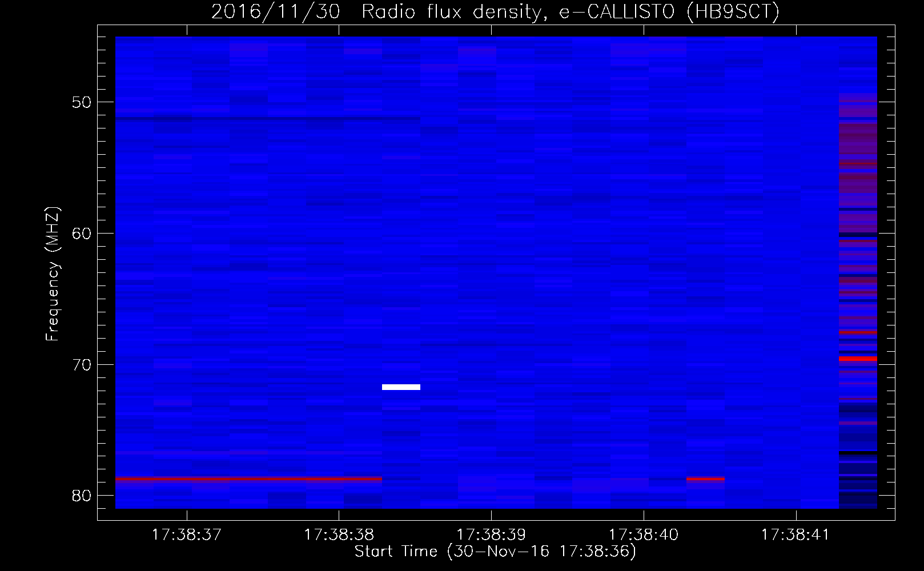Click the time tick label "17:38:38"
The height and width of the screenshot is (571, 924).
[339, 534]
